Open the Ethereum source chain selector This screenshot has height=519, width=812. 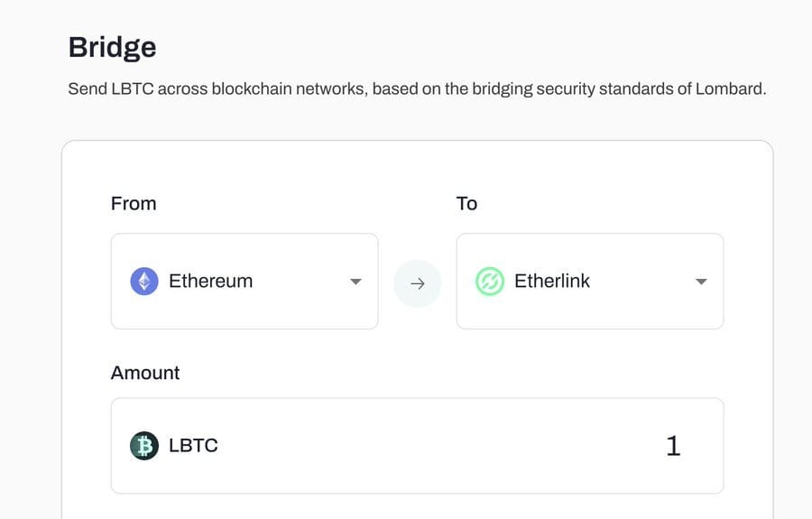[x=245, y=282]
